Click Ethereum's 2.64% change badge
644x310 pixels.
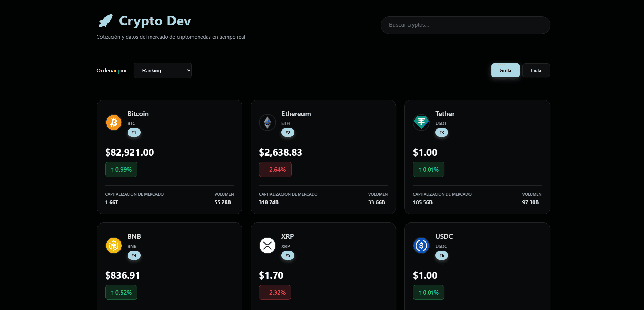click(x=275, y=170)
